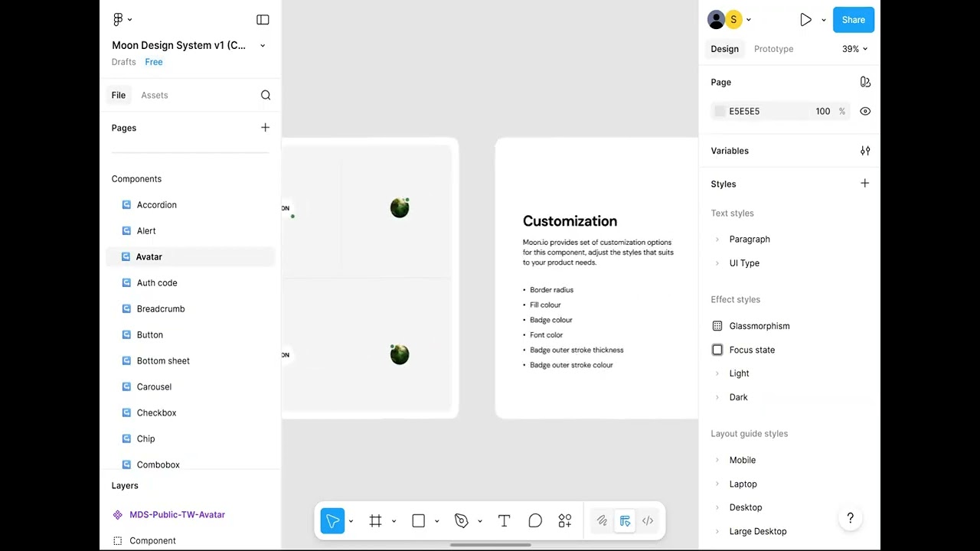Expand the Paragraph text style group

(x=717, y=240)
